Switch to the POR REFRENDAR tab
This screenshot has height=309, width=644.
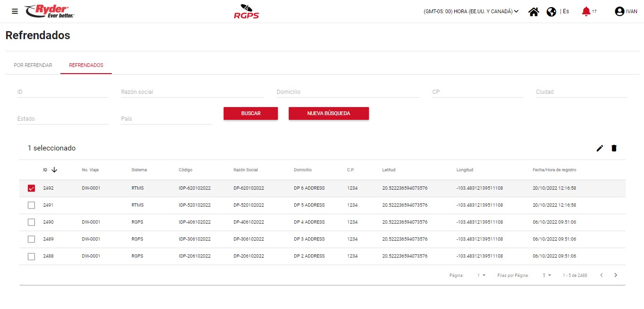click(x=33, y=65)
